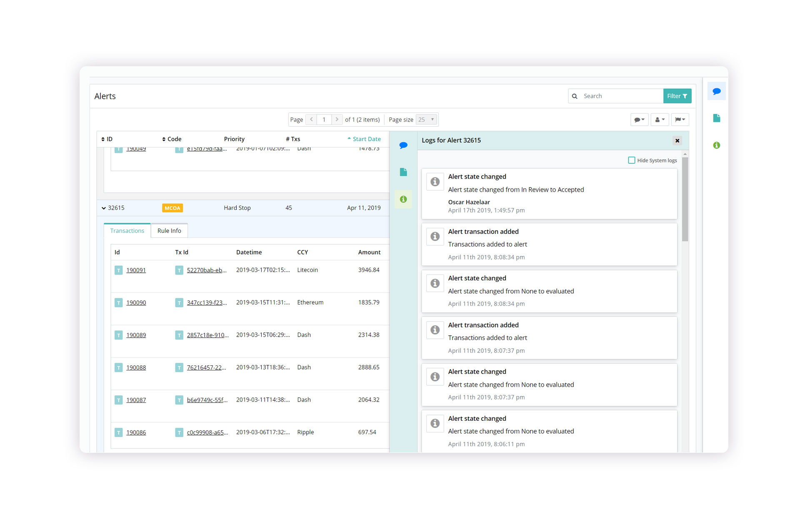Open green info icon in the right sidebar
Image resolution: width=800 pixels, height=532 pixels.
point(716,145)
